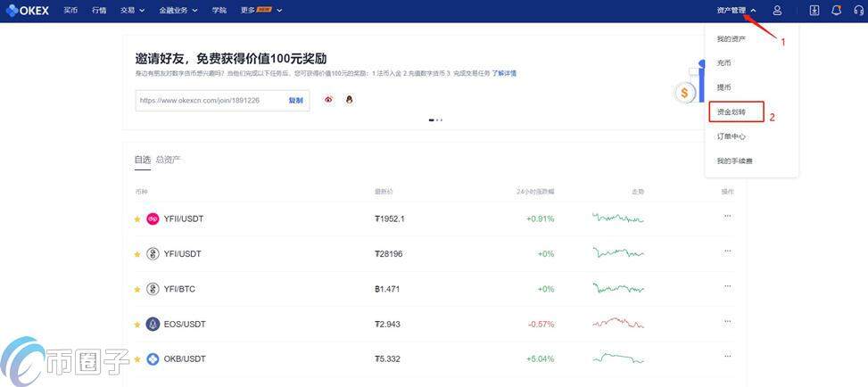Click the download app icon
Screen dimensions: 868x387
click(x=814, y=10)
